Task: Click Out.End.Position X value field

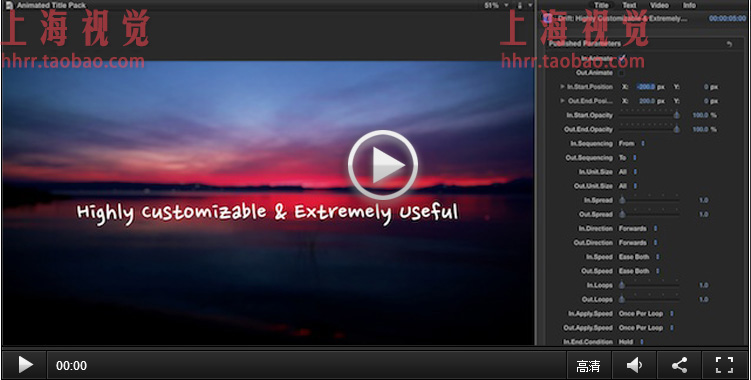Action: click(x=647, y=101)
